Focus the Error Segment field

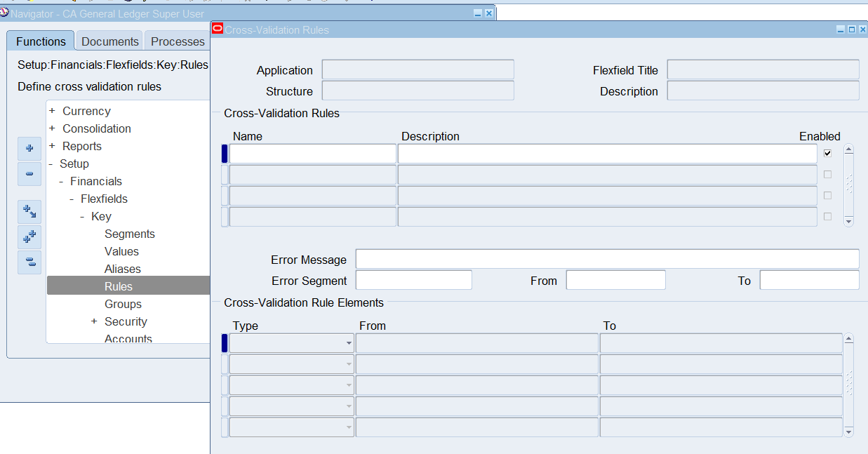[414, 280]
